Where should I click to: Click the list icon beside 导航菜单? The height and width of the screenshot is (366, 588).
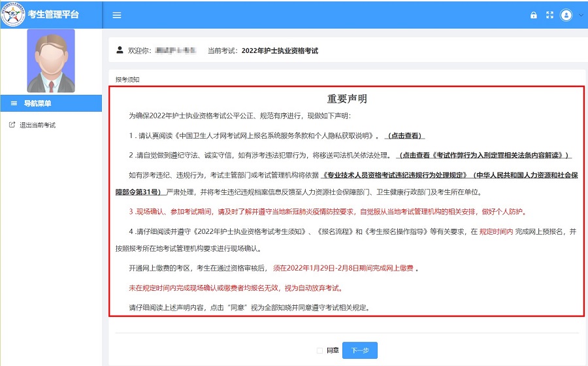(x=14, y=103)
